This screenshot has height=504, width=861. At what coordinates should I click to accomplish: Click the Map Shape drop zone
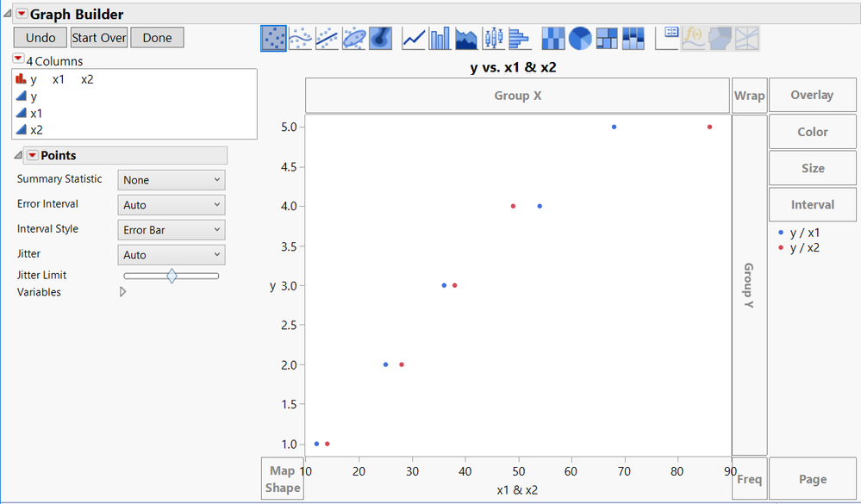click(282, 479)
